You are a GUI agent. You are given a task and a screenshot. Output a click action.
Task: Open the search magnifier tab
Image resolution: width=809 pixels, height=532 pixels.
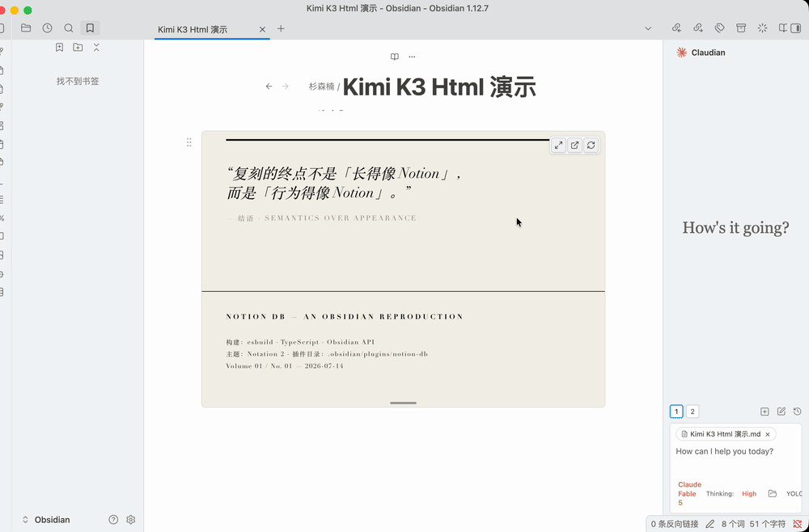(69, 28)
